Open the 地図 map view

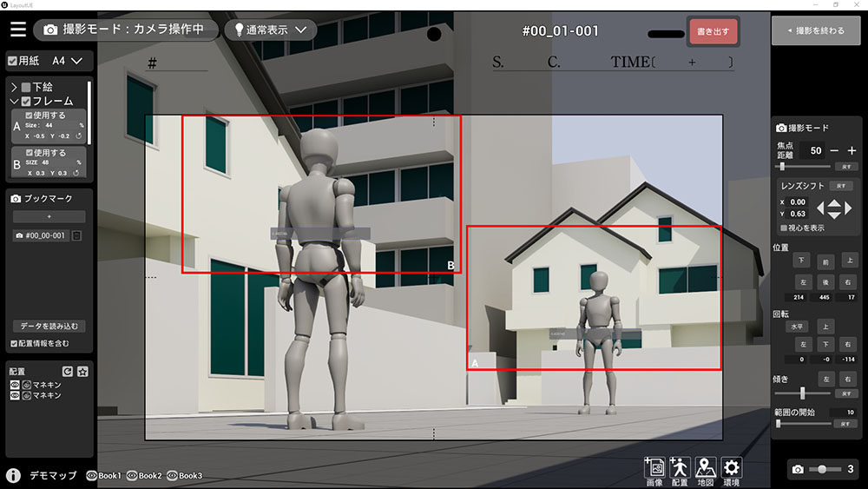pyautogui.click(x=706, y=470)
